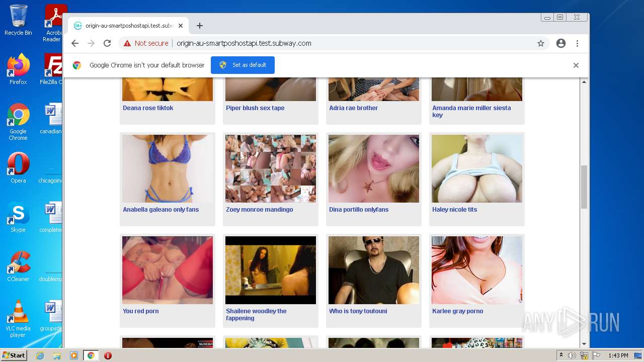
Task: Open the Who is tony toutouni link
Action: (358, 311)
